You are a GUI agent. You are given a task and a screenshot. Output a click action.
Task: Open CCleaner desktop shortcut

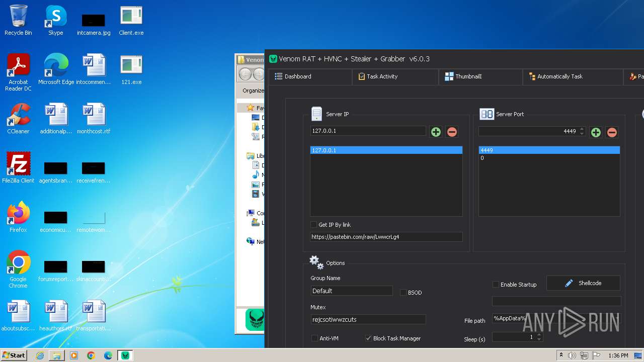[x=18, y=119]
